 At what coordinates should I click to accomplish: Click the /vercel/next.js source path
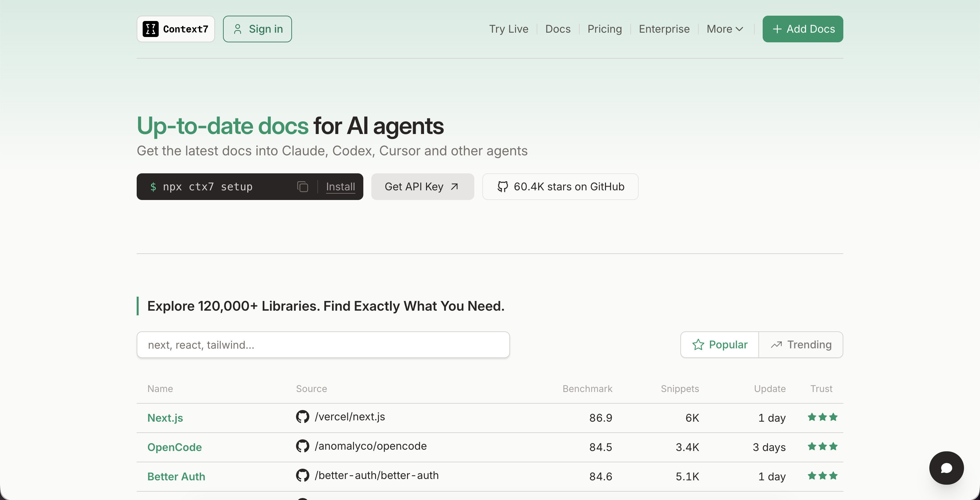pyautogui.click(x=350, y=416)
